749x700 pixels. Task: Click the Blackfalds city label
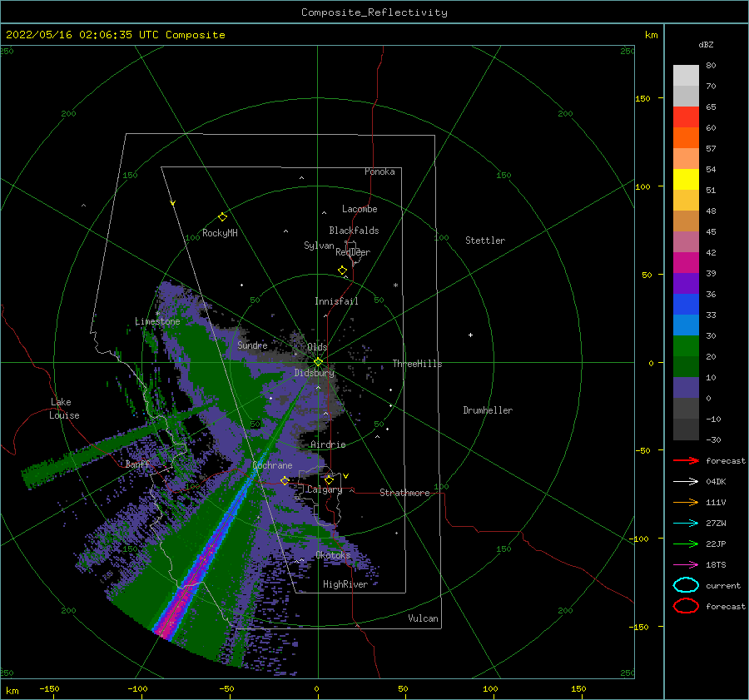(354, 231)
